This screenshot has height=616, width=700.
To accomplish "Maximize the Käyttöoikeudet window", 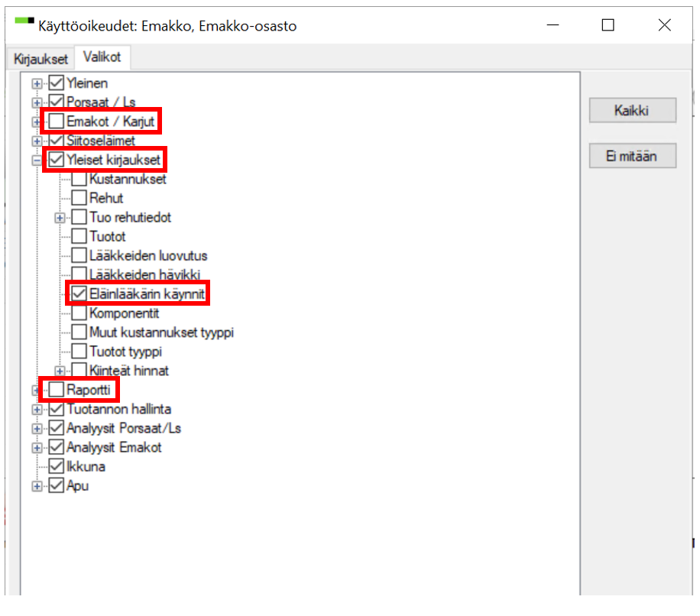I will 608,25.
